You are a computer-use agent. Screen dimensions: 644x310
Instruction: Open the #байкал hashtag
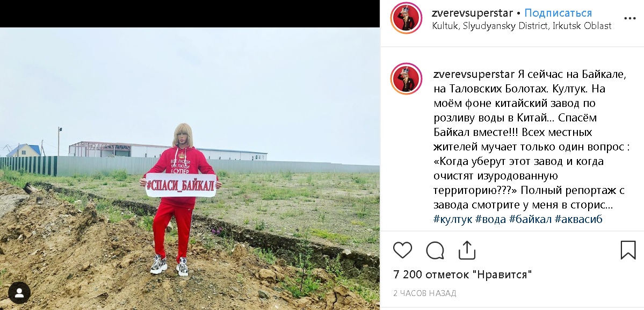[x=530, y=219]
